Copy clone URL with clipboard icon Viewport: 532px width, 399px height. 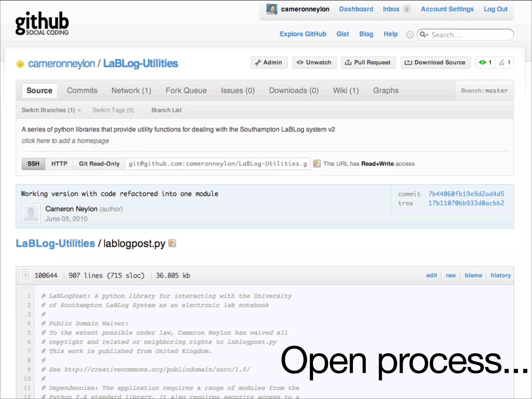317,164
